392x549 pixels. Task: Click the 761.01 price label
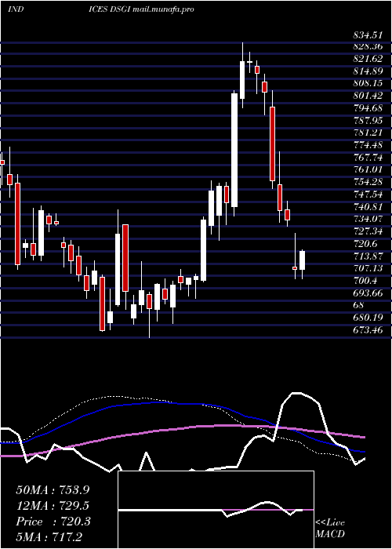pos(368,170)
